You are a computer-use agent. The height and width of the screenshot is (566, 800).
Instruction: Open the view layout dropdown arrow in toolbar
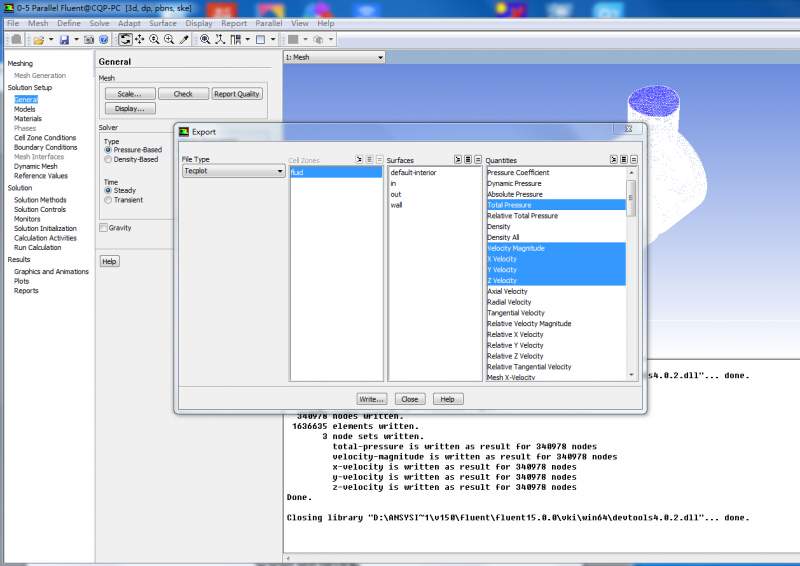coord(273,39)
